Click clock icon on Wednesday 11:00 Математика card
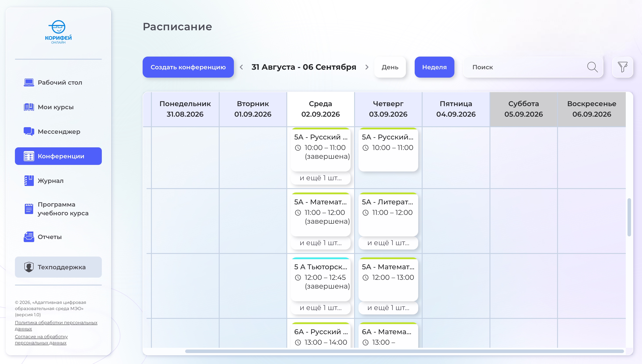Image resolution: width=642 pixels, height=364 pixels. pos(298,213)
